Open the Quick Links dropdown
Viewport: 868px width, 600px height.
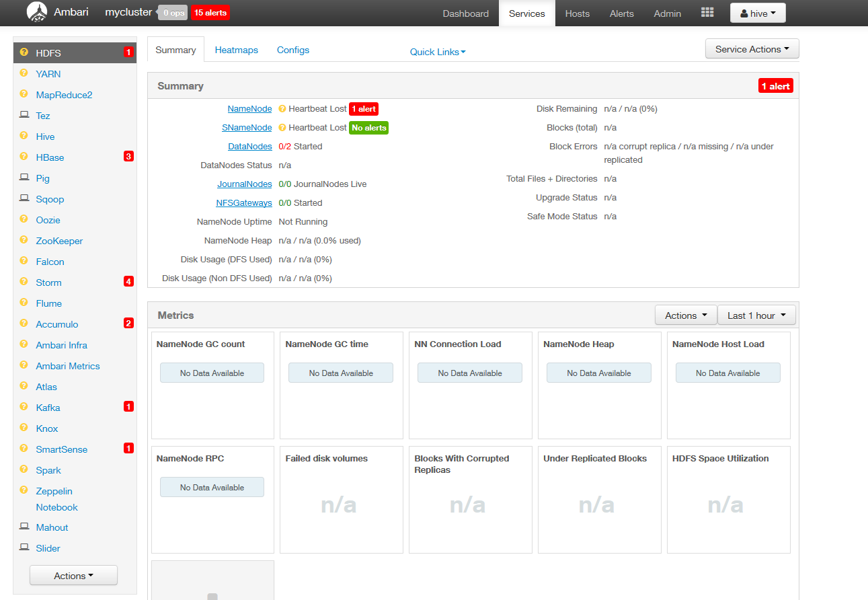coord(437,51)
